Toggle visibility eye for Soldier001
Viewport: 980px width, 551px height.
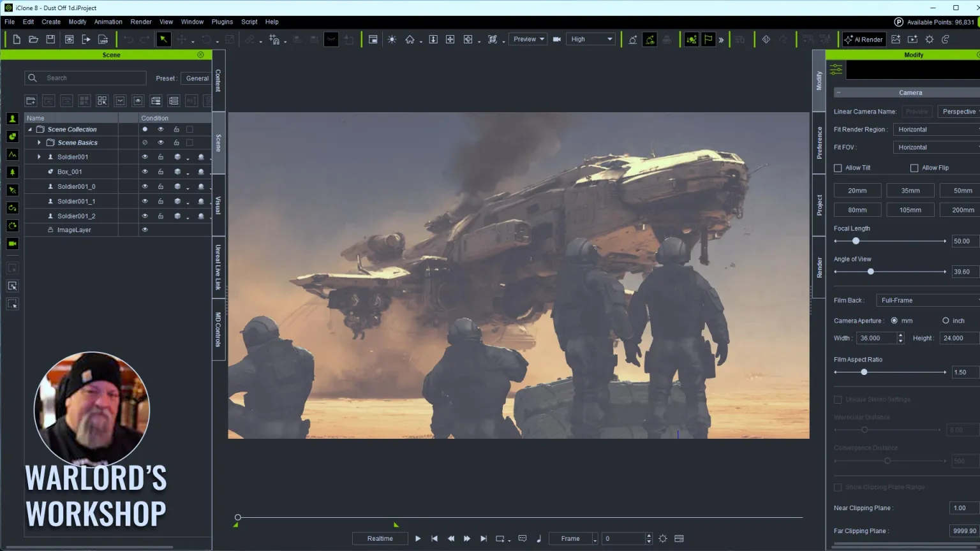pyautogui.click(x=145, y=157)
